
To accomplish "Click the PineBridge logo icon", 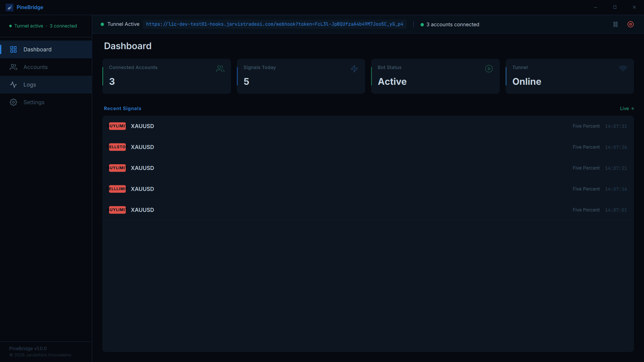I will point(10,7).
